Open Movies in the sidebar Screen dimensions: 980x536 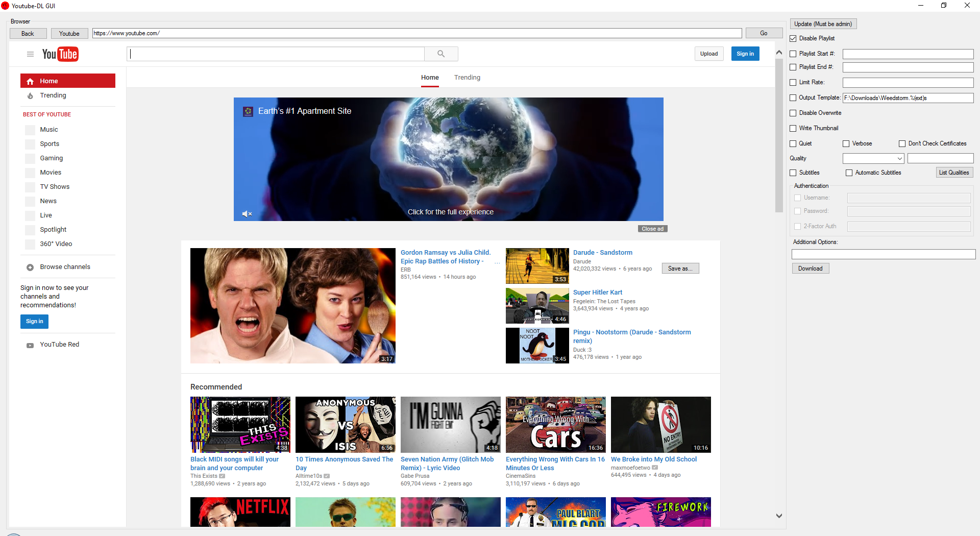[51, 173]
